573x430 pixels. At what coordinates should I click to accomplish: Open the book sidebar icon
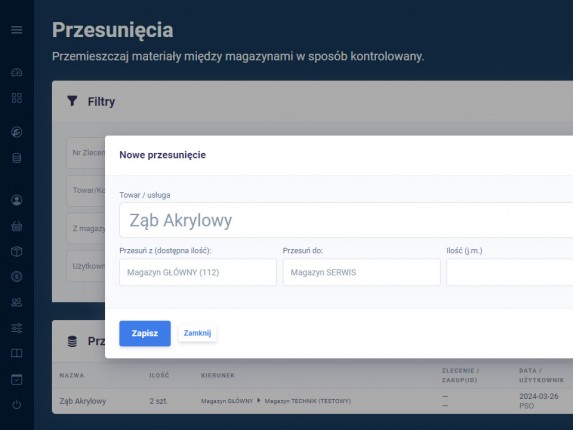click(16, 353)
